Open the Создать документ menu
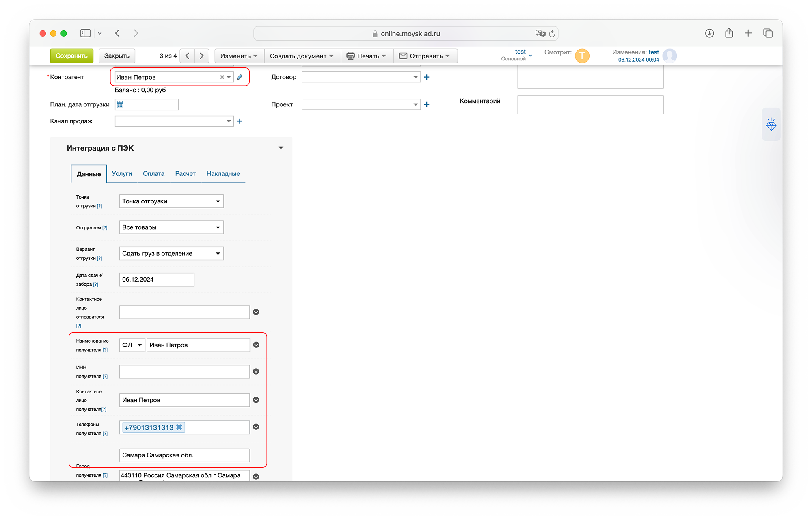Image resolution: width=812 pixels, height=520 pixels. (x=301, y=56)
